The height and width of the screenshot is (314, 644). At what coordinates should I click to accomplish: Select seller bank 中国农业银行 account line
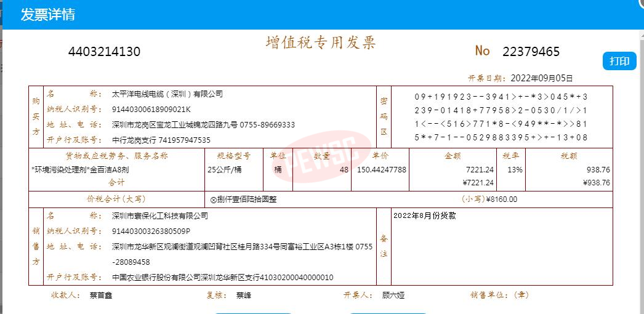click(x=223, y=278)
